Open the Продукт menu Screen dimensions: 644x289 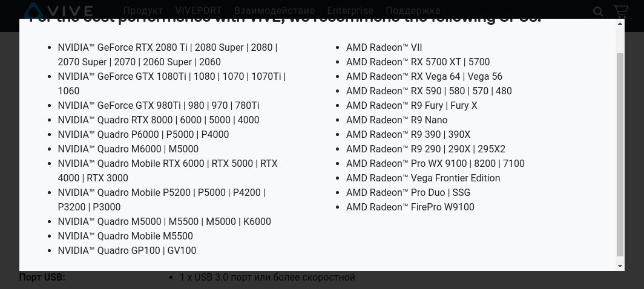[143, 11]
